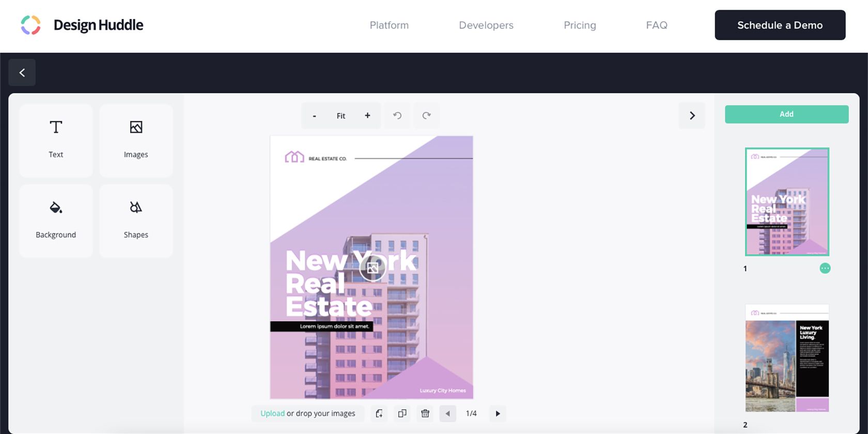Zoom in with the plus button
Screen dimensions: 868x434
pyautogui.click(x=367, y=116)
